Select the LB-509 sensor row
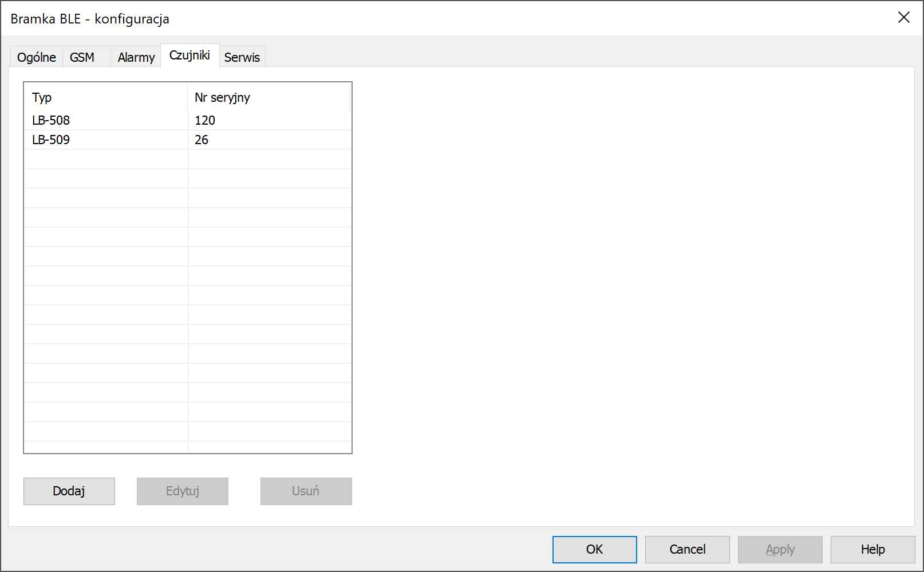 (188, 140)
